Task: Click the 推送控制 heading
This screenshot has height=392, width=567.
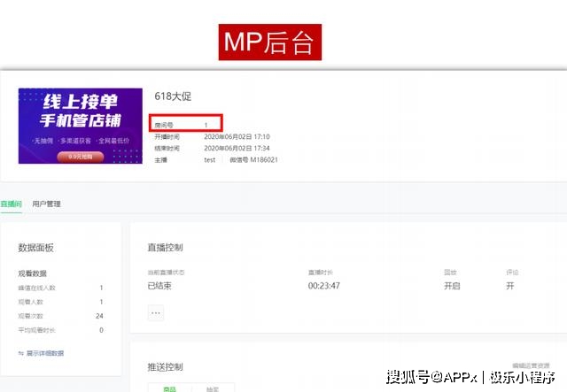Action: pos(166,367)
